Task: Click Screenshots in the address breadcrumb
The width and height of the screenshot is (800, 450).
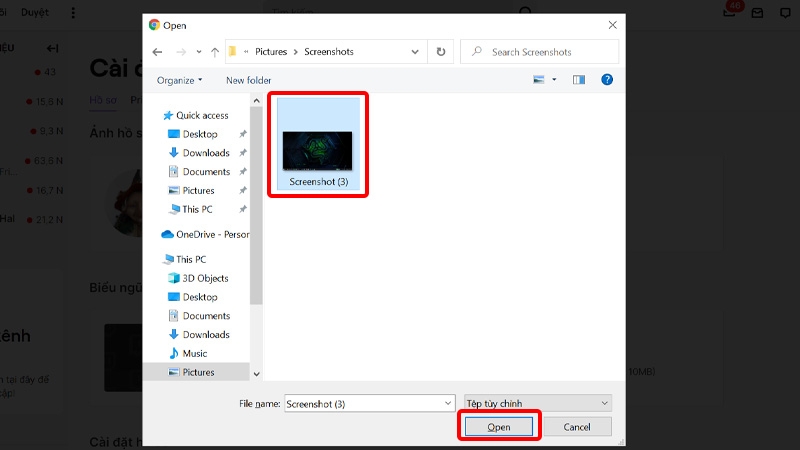Action: pyautogui.click(x=329, y=52)
